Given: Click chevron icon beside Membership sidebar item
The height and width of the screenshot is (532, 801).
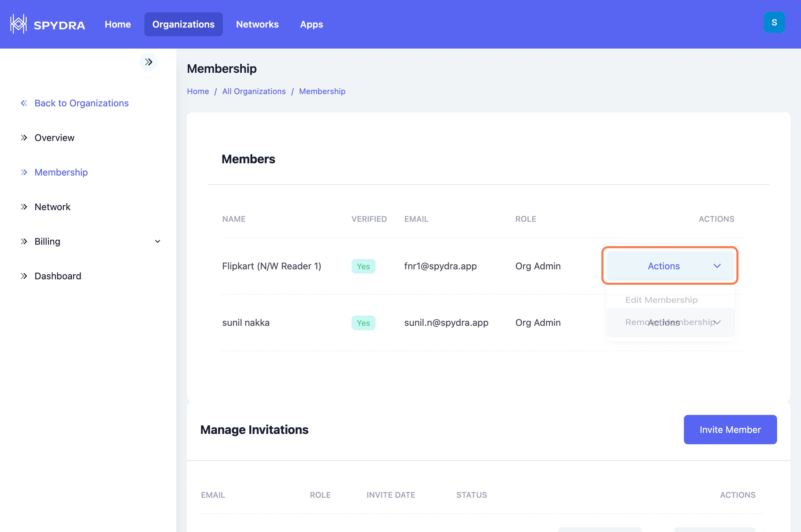Looking at the screenshot, I should [x=24, y=172].
